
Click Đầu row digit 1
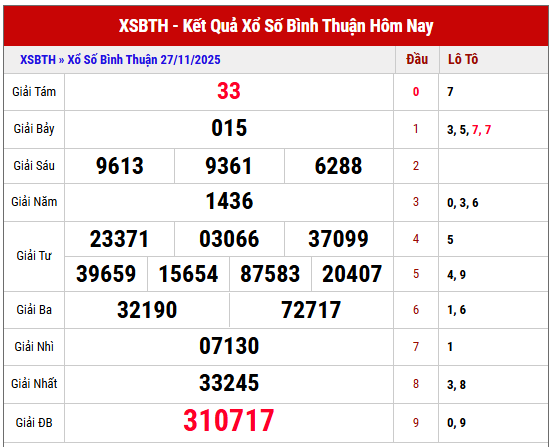pyautogui.click(x=416, y=129)
